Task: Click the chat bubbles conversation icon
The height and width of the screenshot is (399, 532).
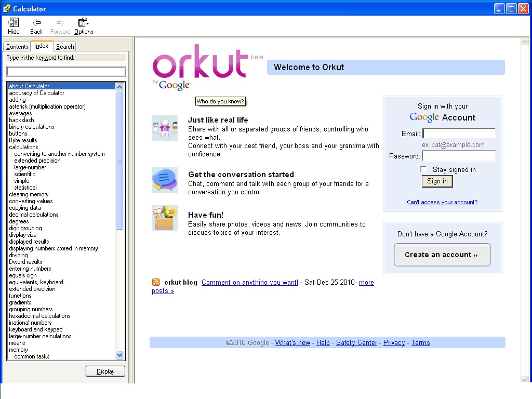Action: (x=165, y=180)
